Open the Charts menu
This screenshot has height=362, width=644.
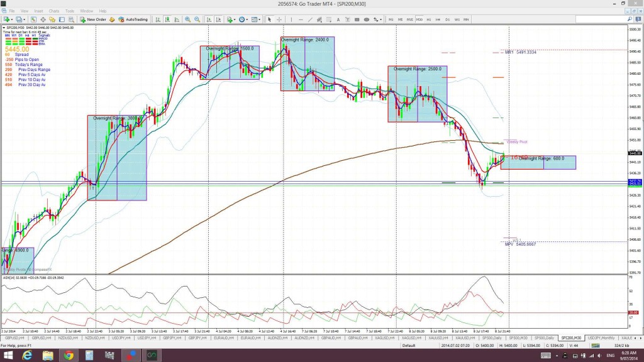point(54,11)
